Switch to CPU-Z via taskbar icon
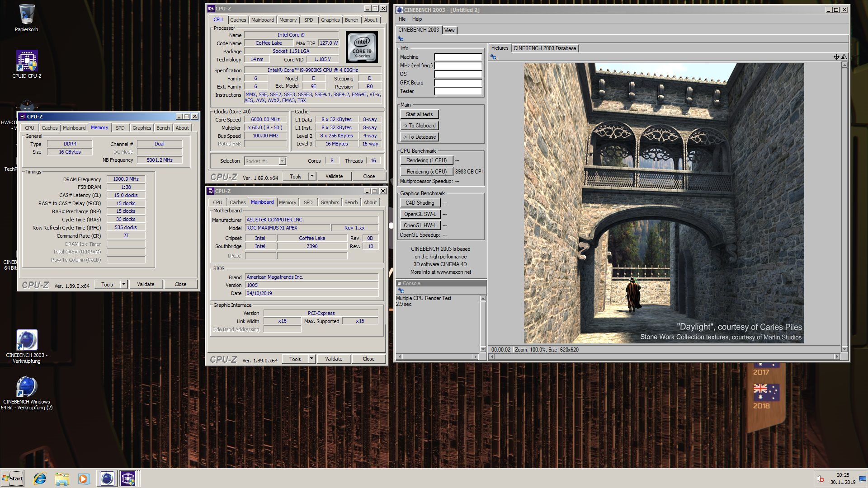This screenshot has height=488, width=868. pos(128,479)
